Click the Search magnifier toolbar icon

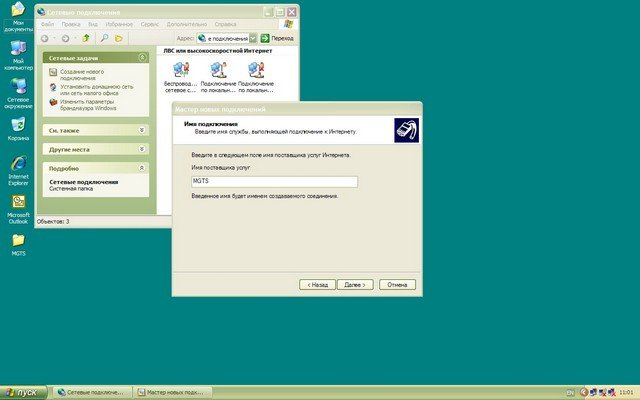(104, 38)
